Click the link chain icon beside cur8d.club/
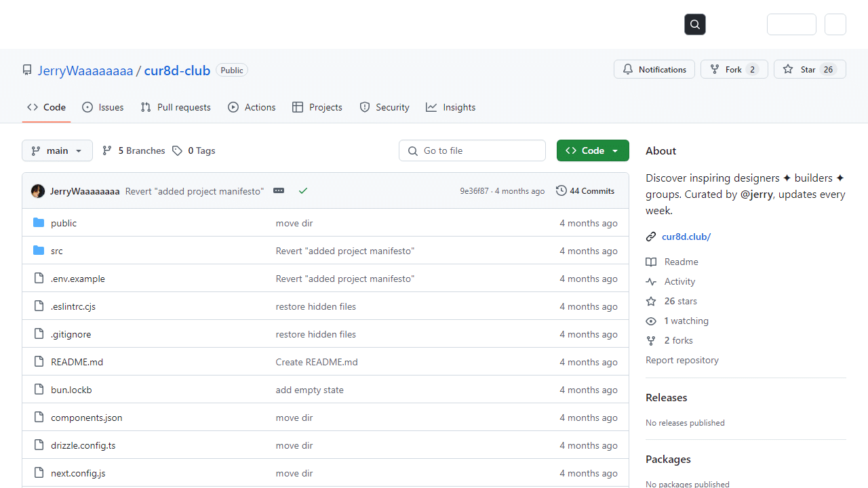 click(651, 237)
